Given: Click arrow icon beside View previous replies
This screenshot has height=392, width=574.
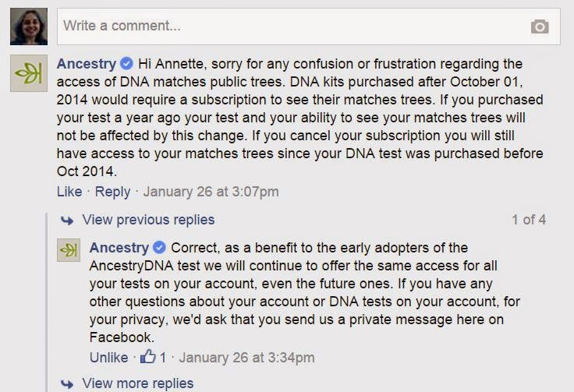Looking at the screenshot, I should [69, 220].
